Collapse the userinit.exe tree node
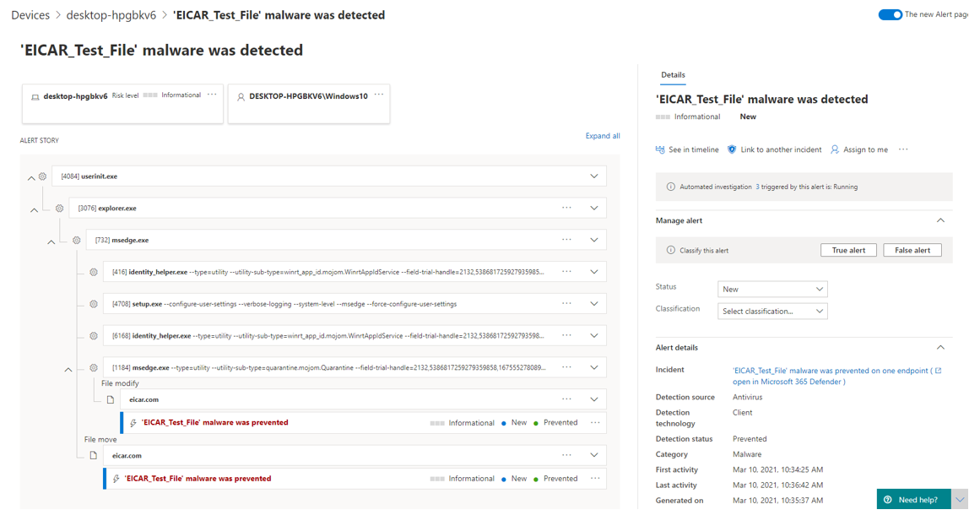 (x=31, y=178)
